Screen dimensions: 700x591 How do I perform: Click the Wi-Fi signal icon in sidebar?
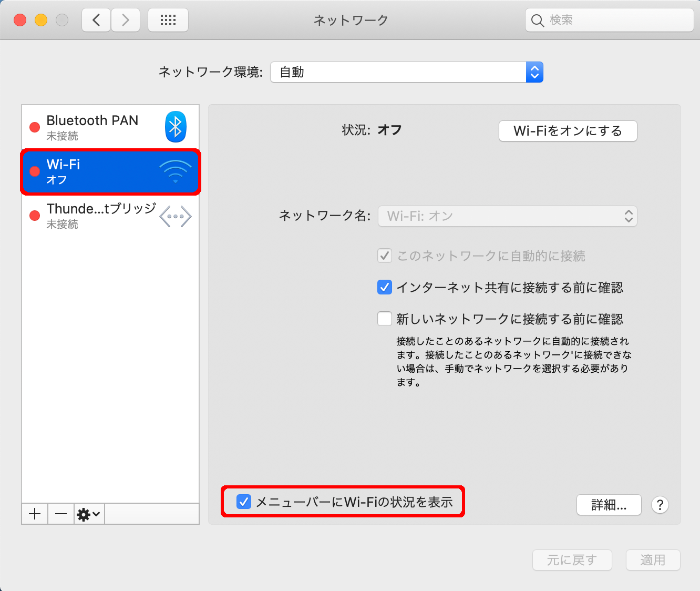click(176, 171)
